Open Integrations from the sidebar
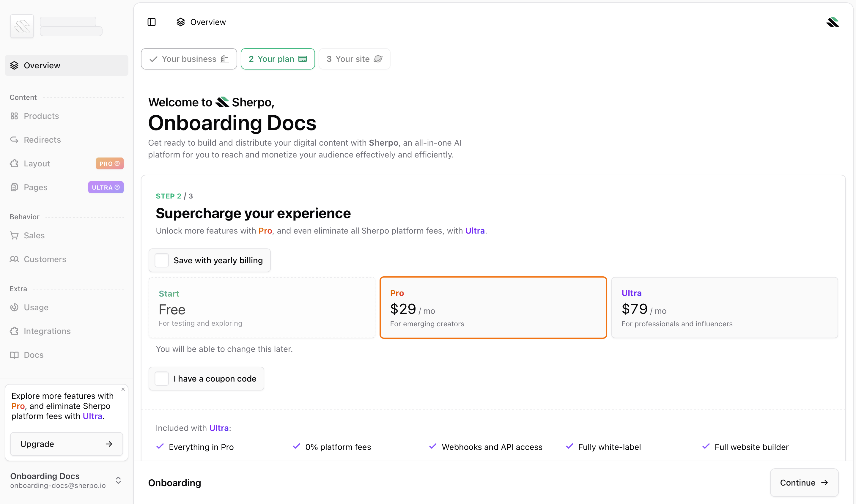856x504 pixels. tap(47, 331)
